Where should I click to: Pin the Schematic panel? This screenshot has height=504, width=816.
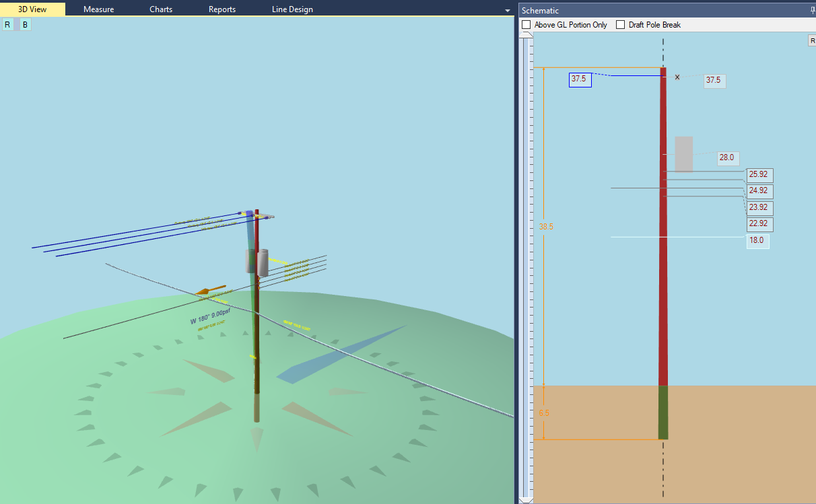[812, 11]
